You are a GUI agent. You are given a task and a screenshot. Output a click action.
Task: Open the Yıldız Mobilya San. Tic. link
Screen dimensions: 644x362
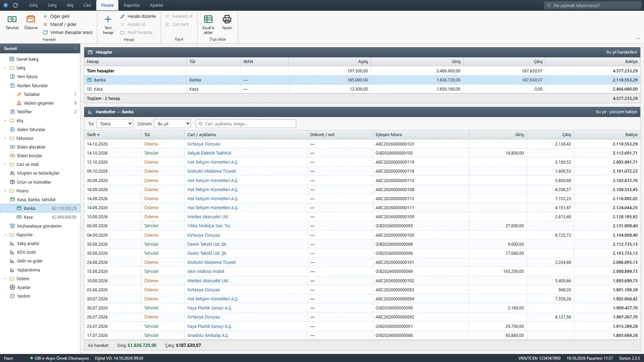pyautogui.click(x=209, y=226)
